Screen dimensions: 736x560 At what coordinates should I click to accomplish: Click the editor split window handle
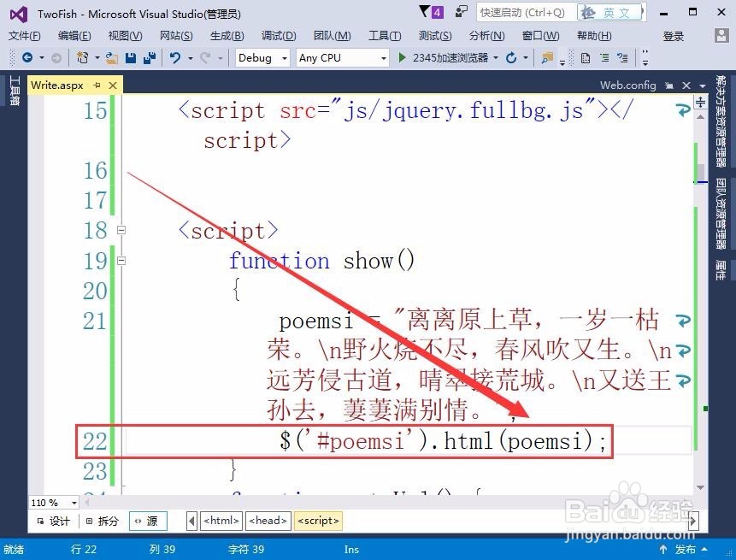point(700,102)
